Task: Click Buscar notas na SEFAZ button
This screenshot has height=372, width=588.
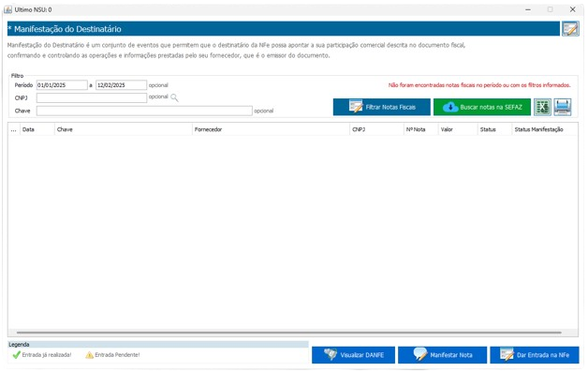Action: [x=482, y=107]
